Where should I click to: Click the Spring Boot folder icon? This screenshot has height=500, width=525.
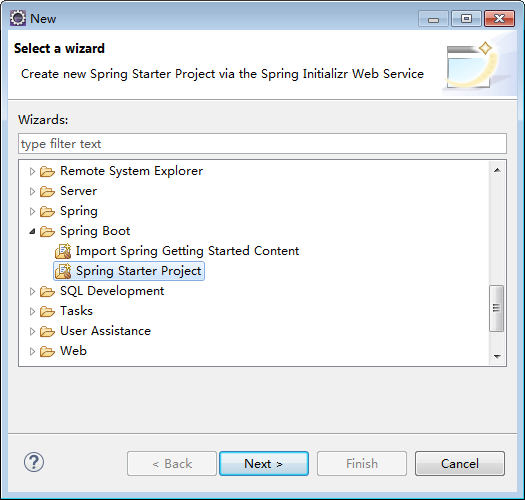[x=47, y=231]
